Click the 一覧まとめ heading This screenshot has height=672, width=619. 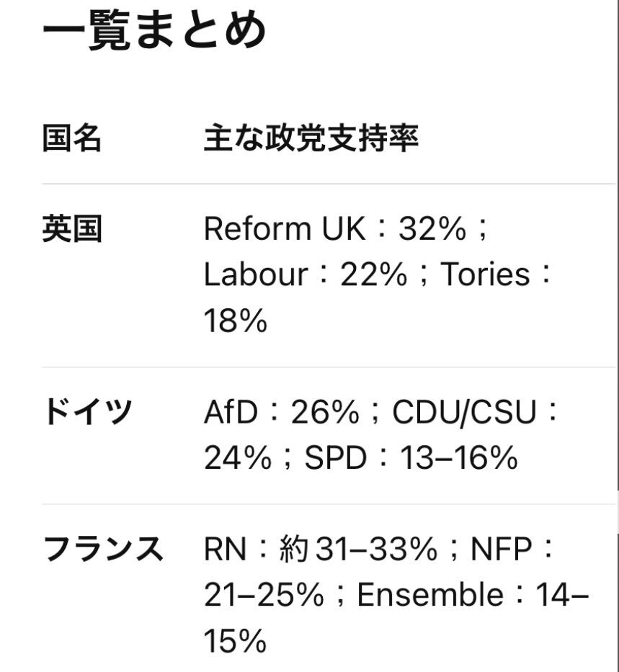(154, 32)
